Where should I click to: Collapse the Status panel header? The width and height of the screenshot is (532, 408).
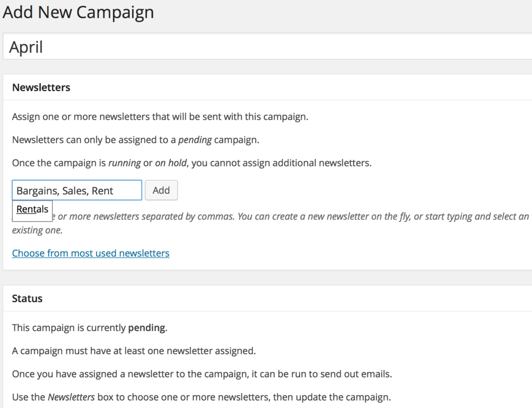coord(267,298)
